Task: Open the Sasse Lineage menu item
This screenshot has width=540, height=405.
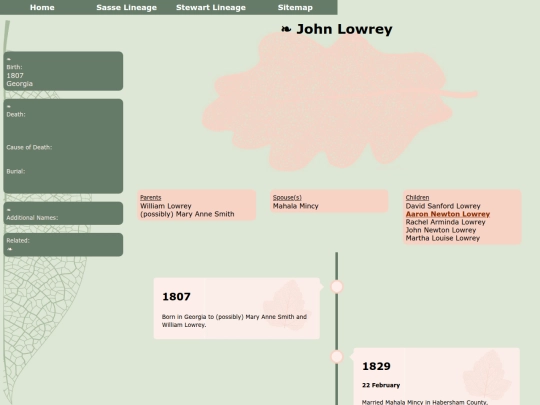Action: tap(126, 7)
